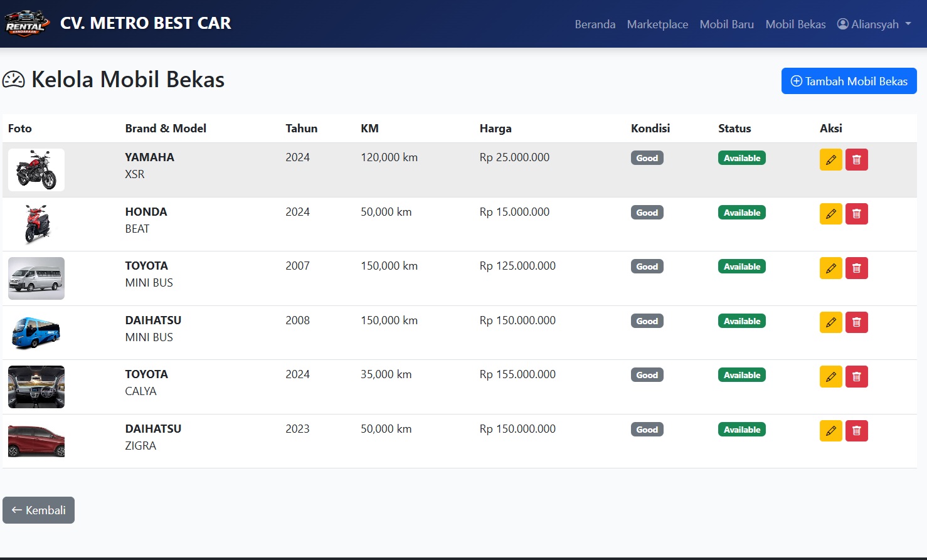Click the Brand & Model column header

click(x=166, y=128)
